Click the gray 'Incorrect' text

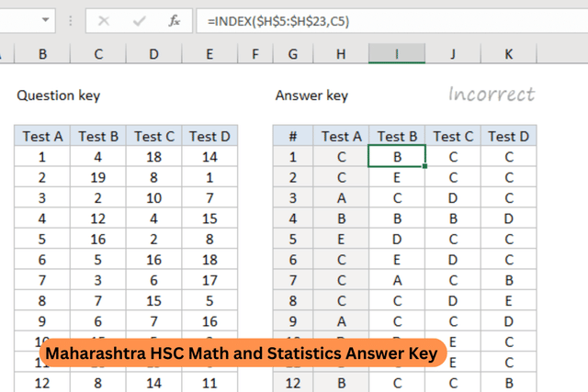(x=491, y=94)
